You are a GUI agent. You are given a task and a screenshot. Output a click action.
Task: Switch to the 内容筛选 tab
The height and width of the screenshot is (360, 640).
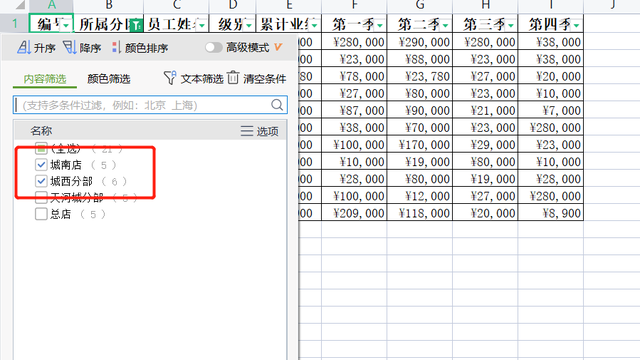(x=45, y=79)
